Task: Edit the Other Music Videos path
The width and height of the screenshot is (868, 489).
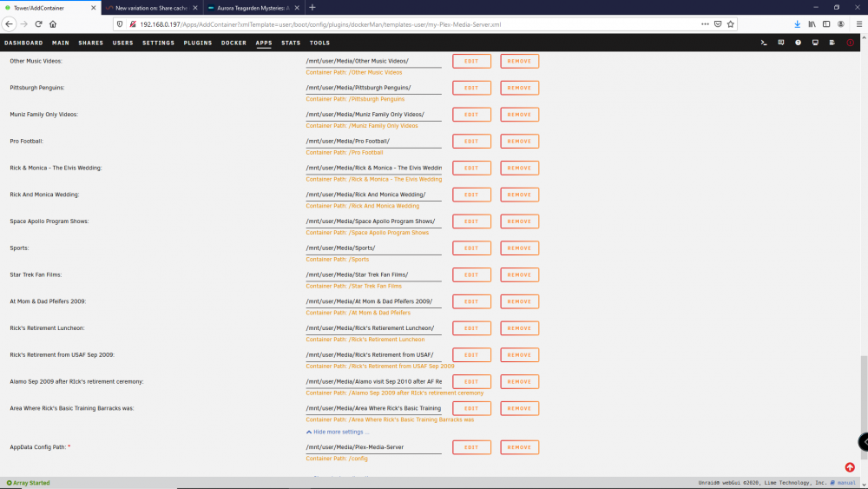Action: point(471,61)
